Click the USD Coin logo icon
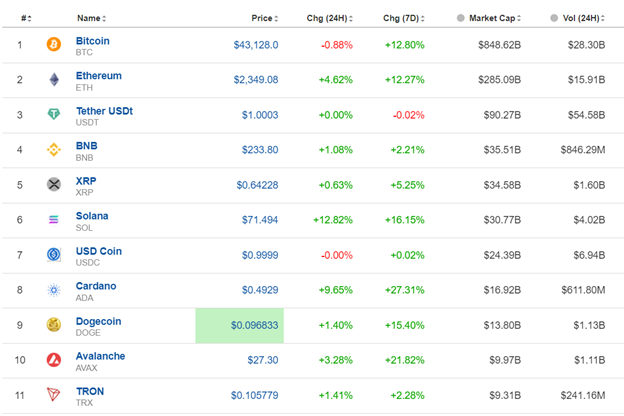Screen dimensions: 624x416 (54, 255)
